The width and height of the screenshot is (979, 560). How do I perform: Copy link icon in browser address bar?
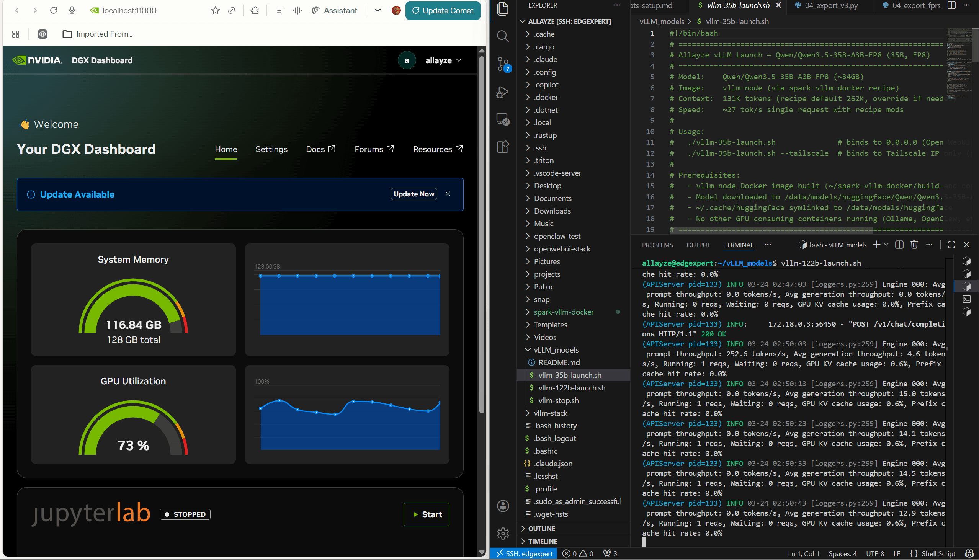pyautogui.click(x=232, y=10)
